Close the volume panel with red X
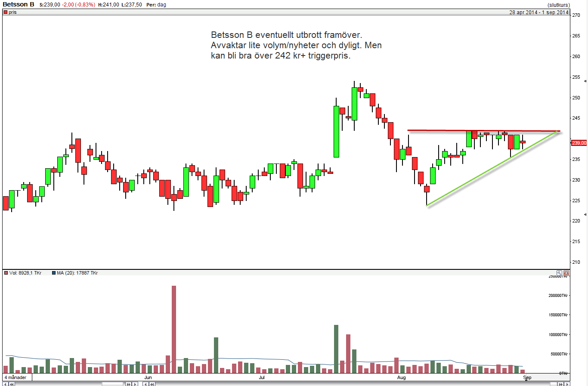The width and height of the screenshot is (588, 386). (x=566, y=273)
